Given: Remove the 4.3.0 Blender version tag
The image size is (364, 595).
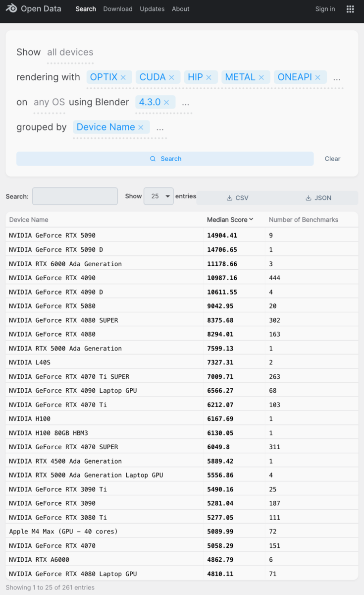Looking at the screenshot, I should tap(166, 102).
